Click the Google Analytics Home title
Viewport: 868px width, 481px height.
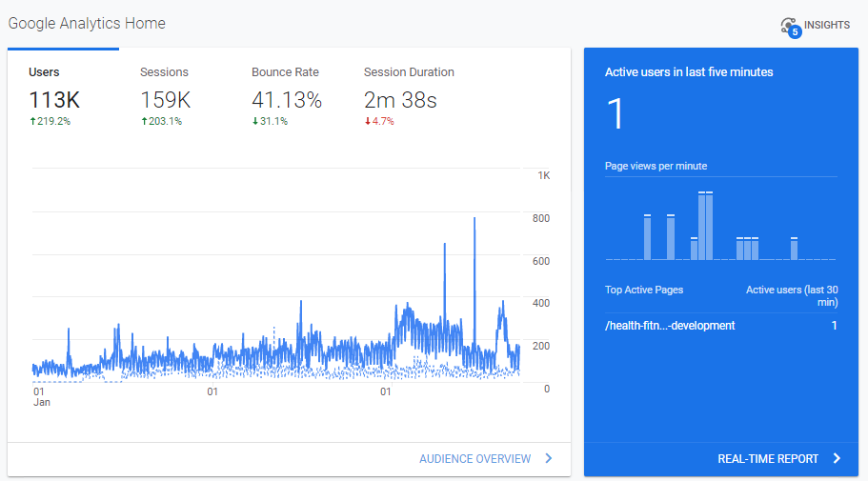(87, 23)
